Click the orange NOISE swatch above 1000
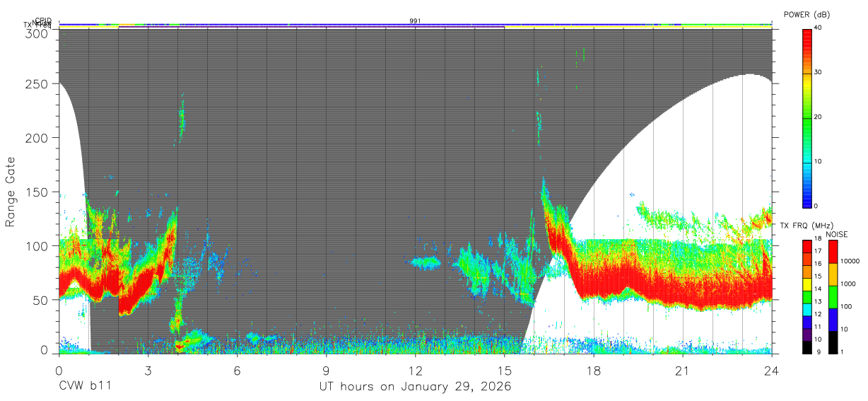This screenshot has width=868, height=401. pyautogui.click(x=833, y=273)
